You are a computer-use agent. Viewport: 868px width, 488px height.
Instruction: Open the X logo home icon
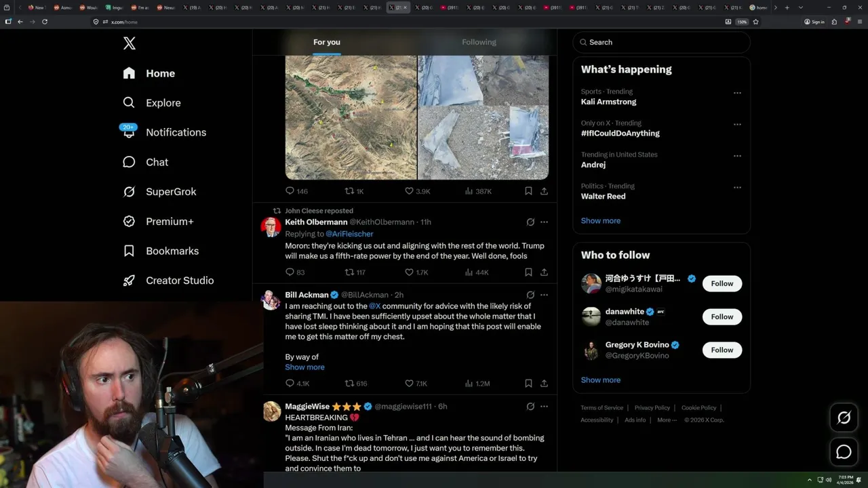pyautogui.click(x=130, y=43)
